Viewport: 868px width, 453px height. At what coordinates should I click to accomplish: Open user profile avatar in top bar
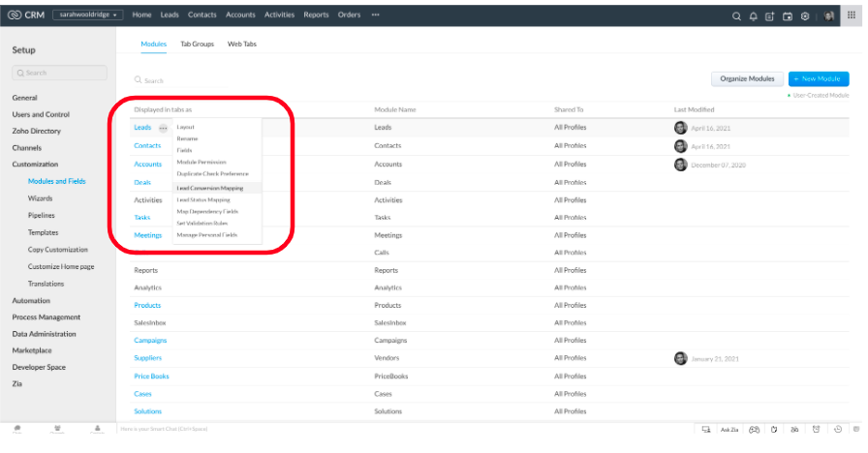coord(828,16)
